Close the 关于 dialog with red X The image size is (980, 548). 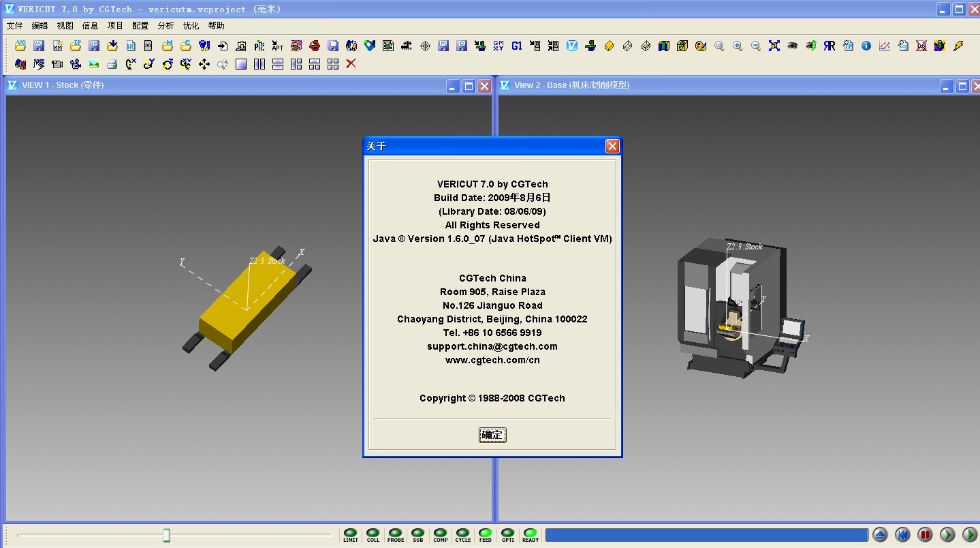(612, 146)
